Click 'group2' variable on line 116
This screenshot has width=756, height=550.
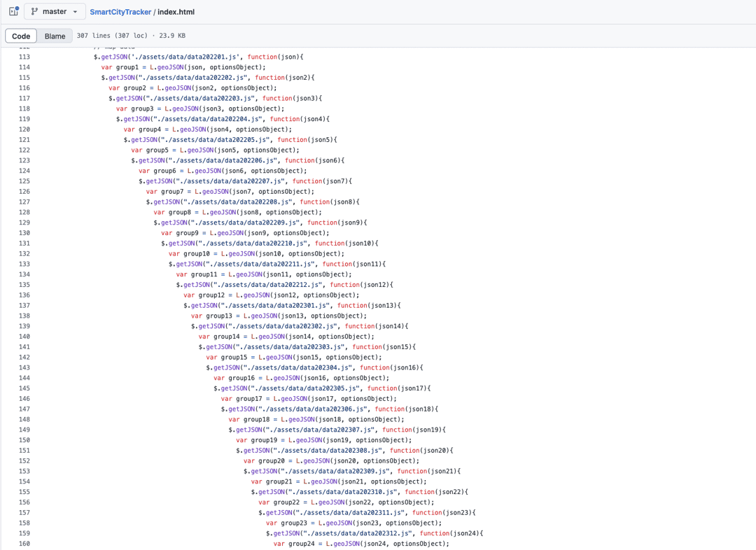(x=134, y=88)
